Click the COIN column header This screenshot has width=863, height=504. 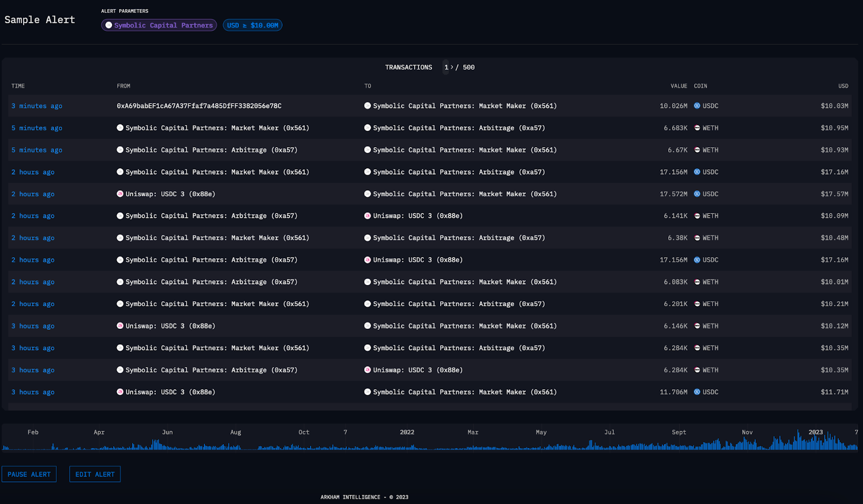coord(701,86)
